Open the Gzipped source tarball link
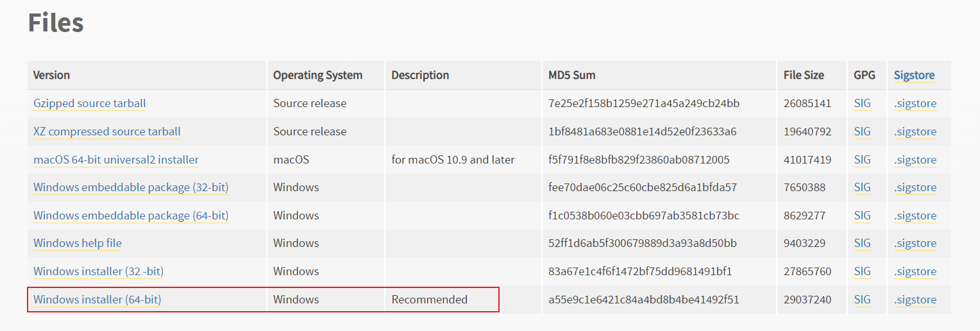Image resolution: width=980 pixels, height=331 pixels. pyautogui.click(x=90, y=103)
